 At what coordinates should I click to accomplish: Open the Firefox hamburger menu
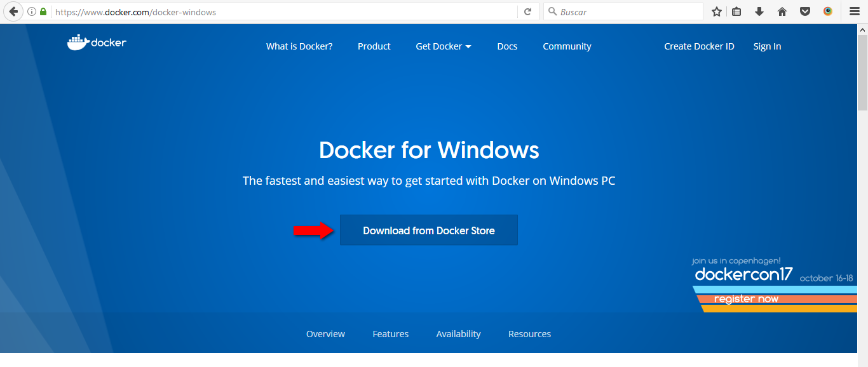[x=855, y=11]
